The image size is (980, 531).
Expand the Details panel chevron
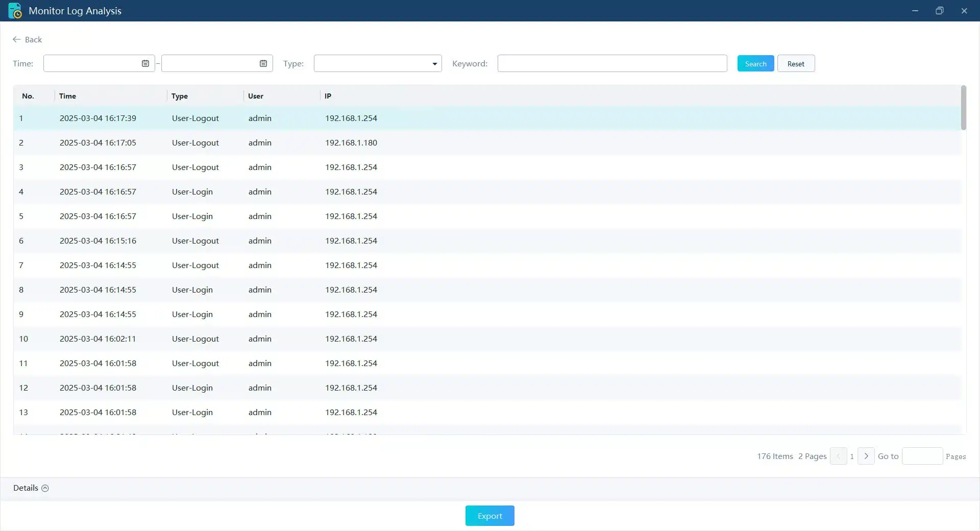point(45,488)
